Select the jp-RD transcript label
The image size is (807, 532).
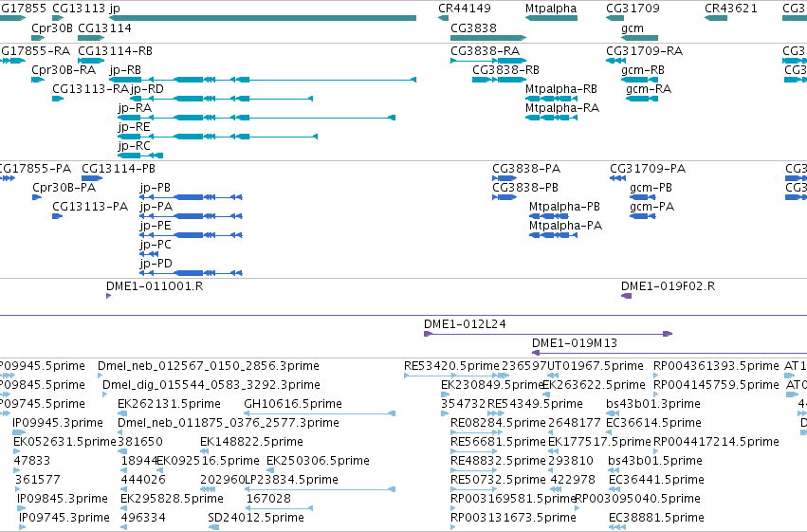(147, 89)
